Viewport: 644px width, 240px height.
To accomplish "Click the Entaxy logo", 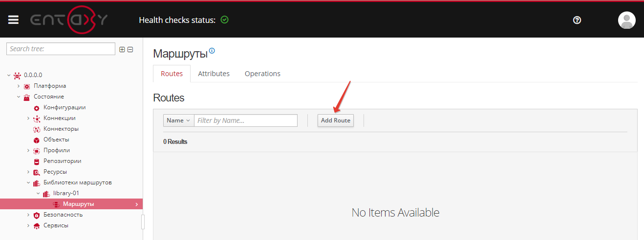I will (x=69, y=20).
